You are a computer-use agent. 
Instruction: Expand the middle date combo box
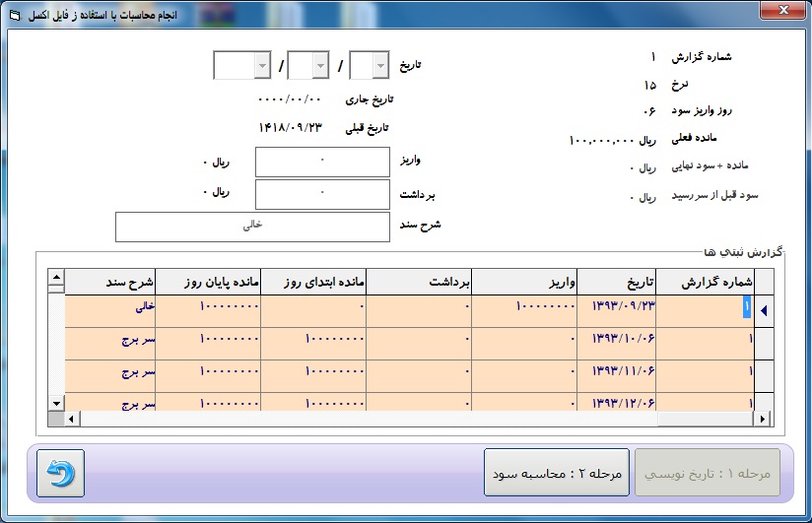tap(306, 66)
